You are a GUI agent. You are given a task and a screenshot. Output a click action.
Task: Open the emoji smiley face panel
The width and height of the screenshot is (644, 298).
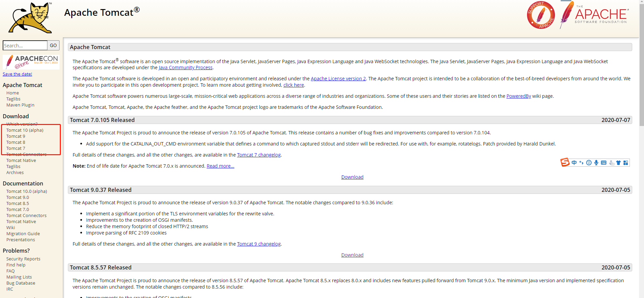pyautogui.click(x=589, y=163)
